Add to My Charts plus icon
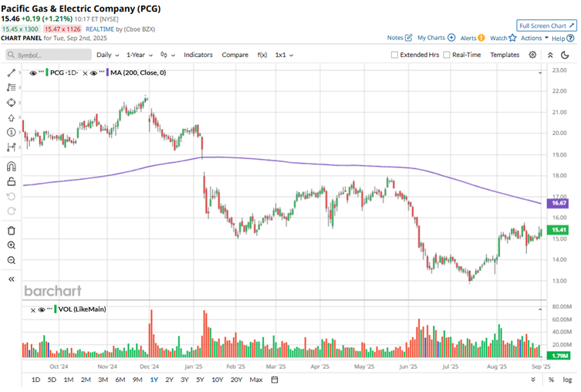Screen dimensions: 581x392 click(x=451, y=37)
